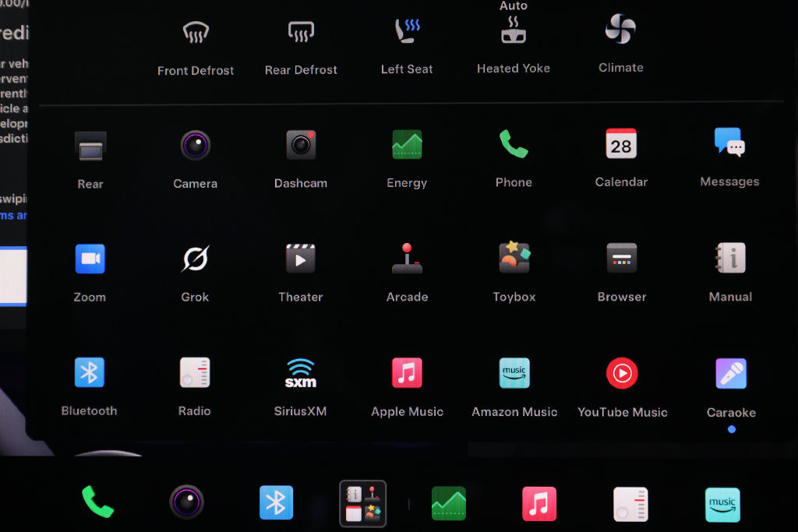
Task: Tap the Phone icon in the bottom dock
Action: coord(97,502)
